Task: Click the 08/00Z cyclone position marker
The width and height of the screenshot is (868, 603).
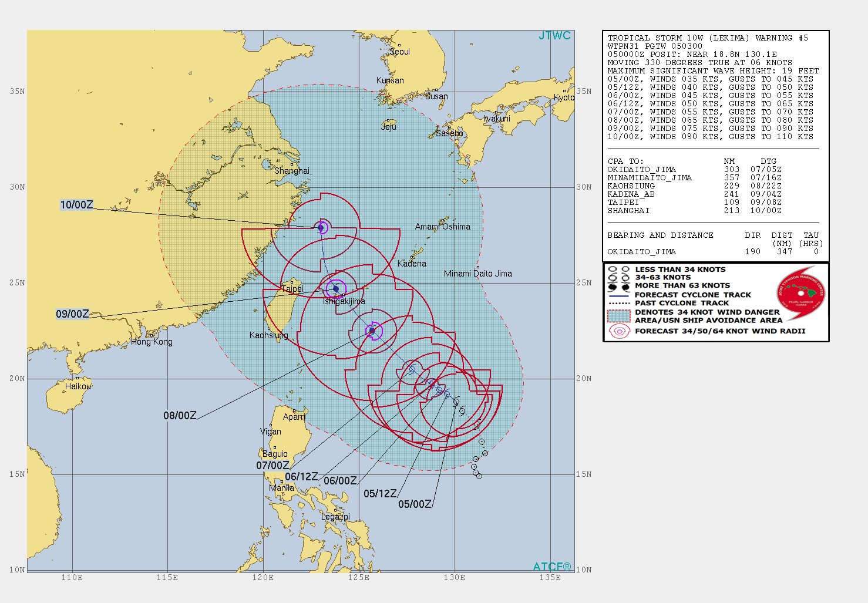Action: pos(372,331)
